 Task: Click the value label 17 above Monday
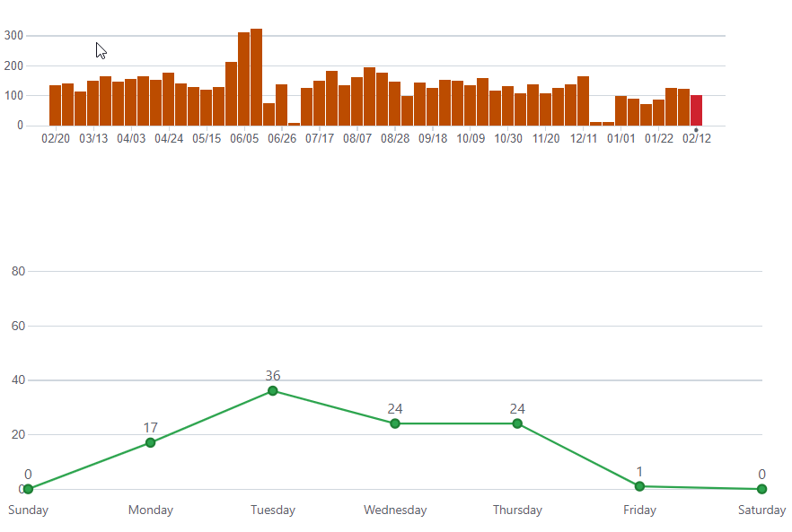(x=151, y=428)
